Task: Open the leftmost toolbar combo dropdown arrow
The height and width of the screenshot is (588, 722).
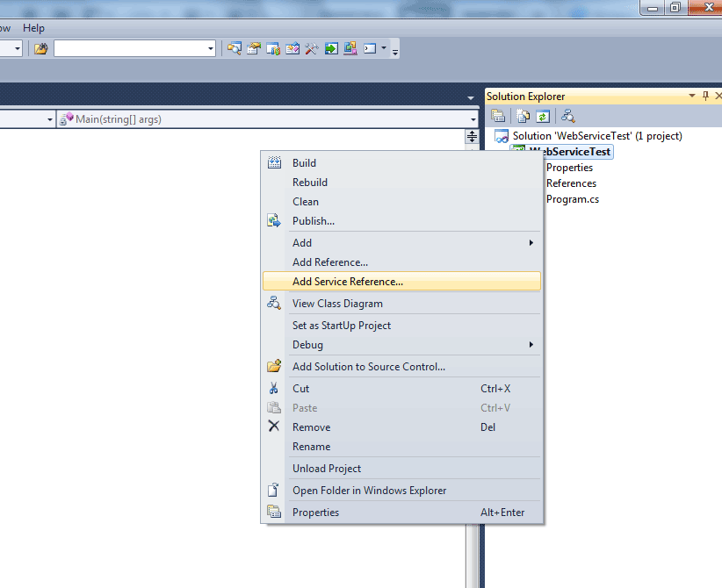Action: (18, 48)
